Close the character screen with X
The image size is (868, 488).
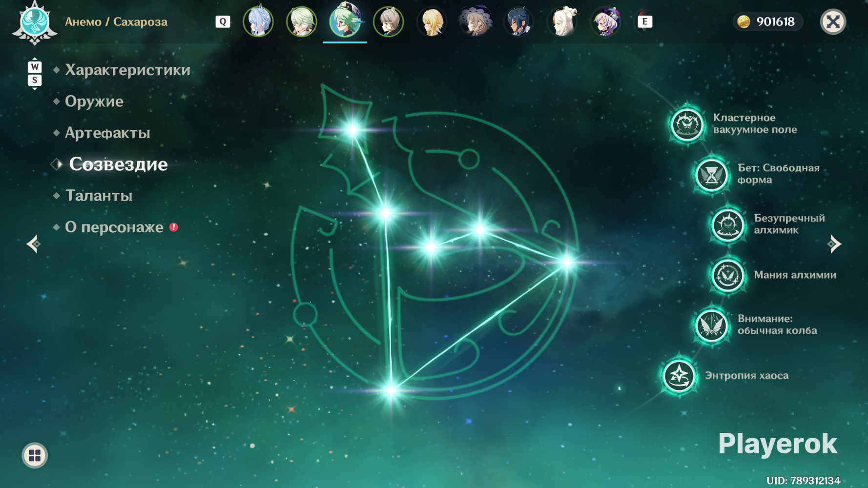coord(833,21)
